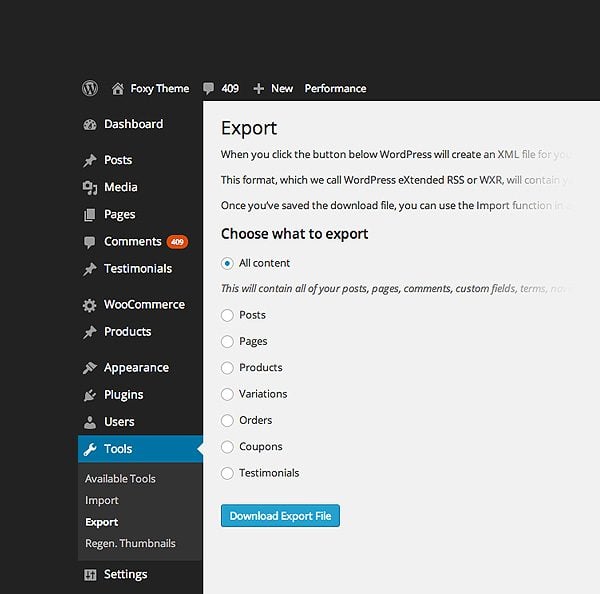The height and width of the screenshot is (594, 600).
Task: Click the speech bubble icon beside Comments
Action: tap(90, 242)
